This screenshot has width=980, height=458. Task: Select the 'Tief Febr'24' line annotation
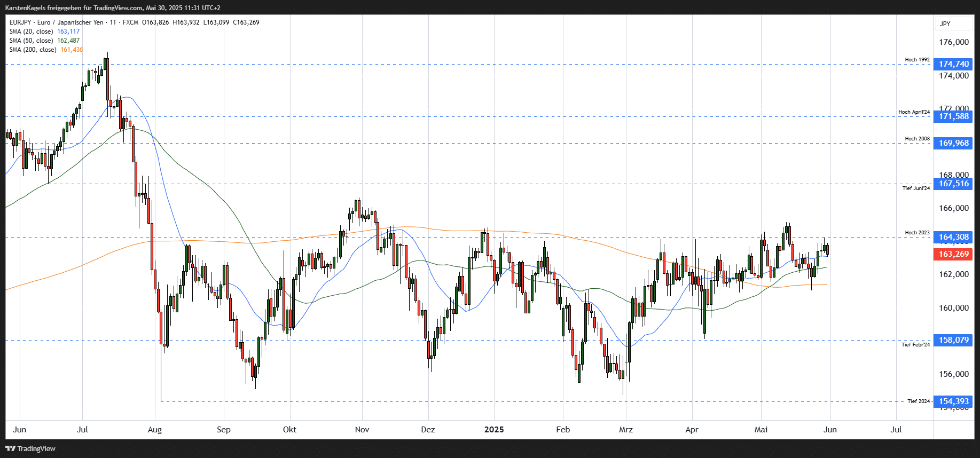pos(915,345)
